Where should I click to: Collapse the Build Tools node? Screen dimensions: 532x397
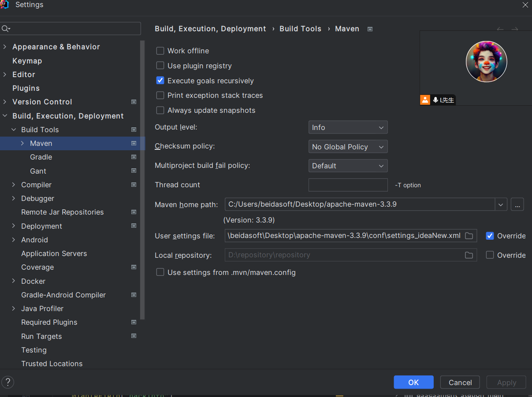click(14, 130)
